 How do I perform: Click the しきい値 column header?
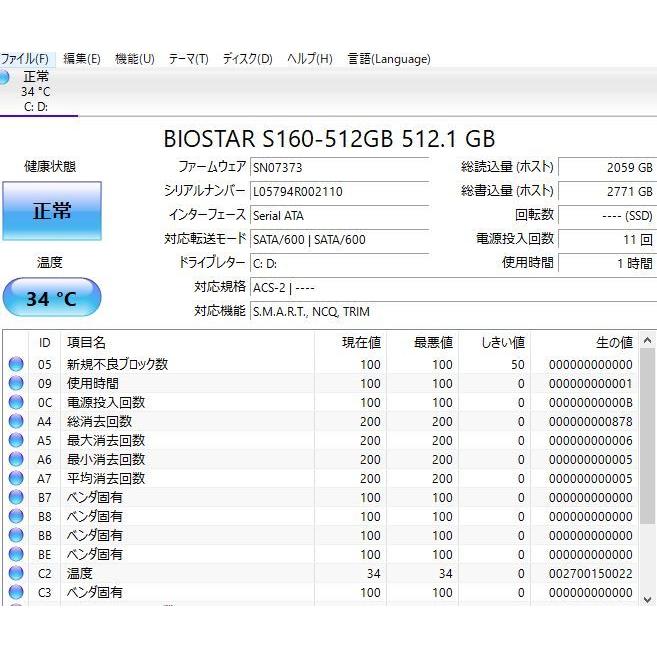click(x=494, y=342)
